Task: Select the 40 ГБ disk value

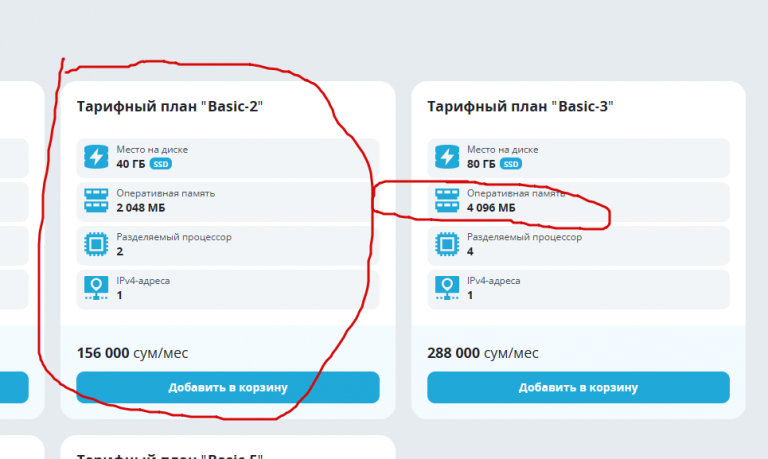Action: click(131, 164)
